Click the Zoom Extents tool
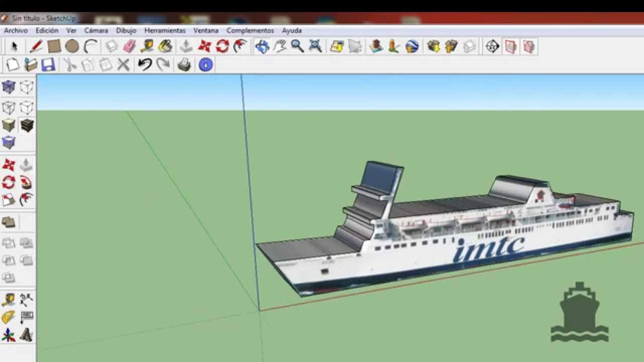 pyautogui.click(x=315, y=46)
